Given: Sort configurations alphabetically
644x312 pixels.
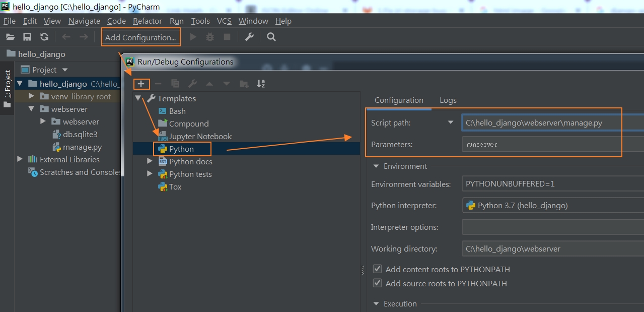Looking at the screenshot, I should pos(261,83).
